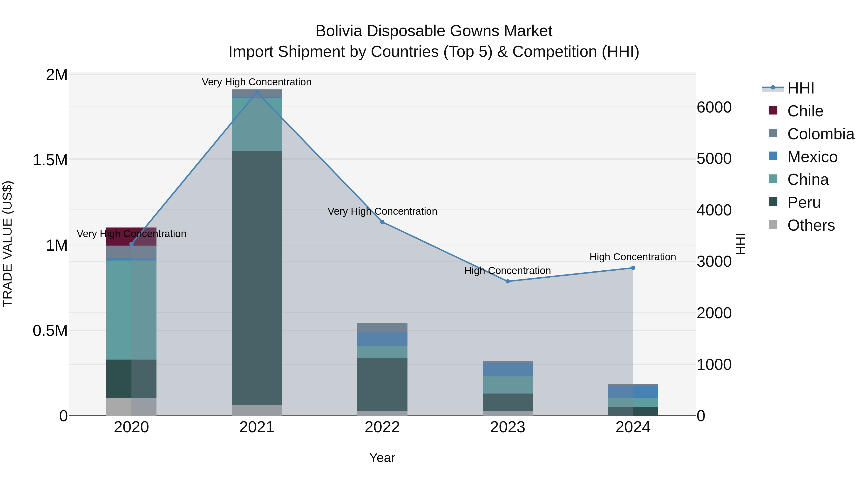Select the Colombia segment atop the 2022 bar
The width and height of the screenshot is (868, 488).
pyautogui.click(x=382, y=328)
